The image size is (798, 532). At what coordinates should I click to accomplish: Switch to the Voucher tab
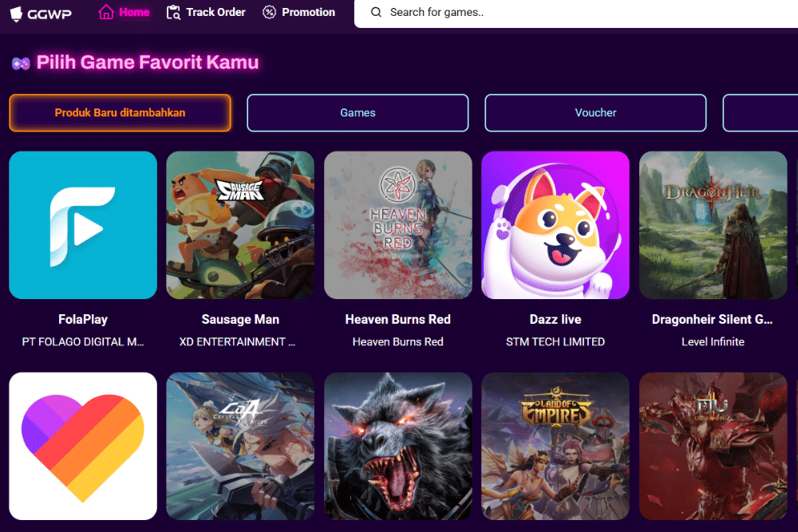click(x=595, y=113)
